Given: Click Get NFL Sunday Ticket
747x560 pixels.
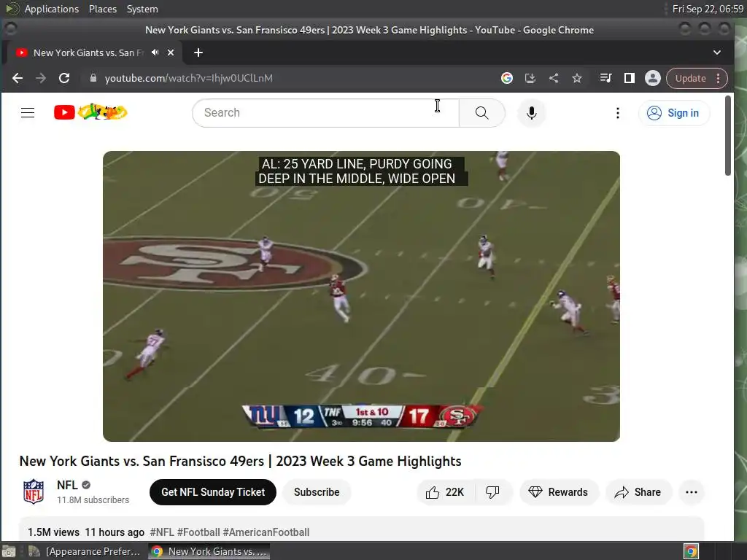Looking at the screenshot, I should point(213,492).
